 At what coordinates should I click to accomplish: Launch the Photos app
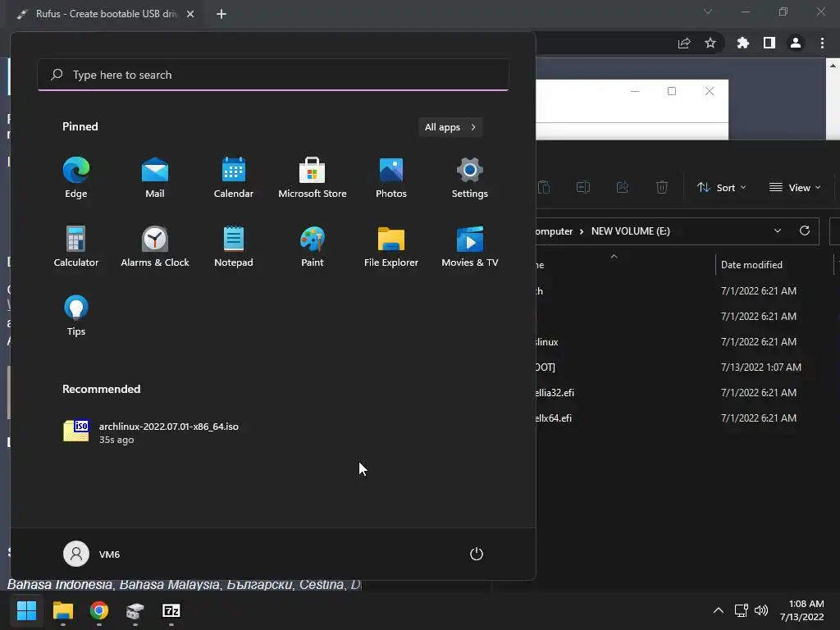click(x=391, y=177)
